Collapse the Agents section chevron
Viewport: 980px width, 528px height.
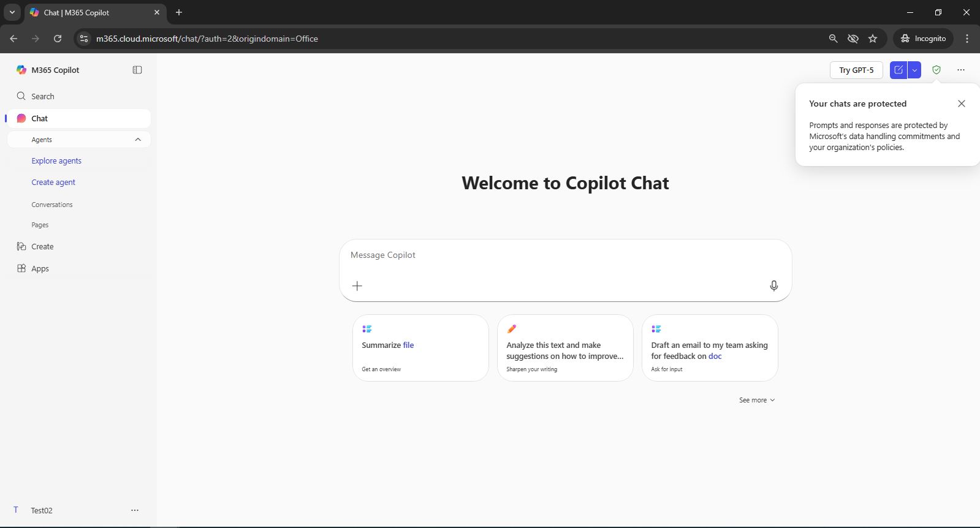click(138, 140)
